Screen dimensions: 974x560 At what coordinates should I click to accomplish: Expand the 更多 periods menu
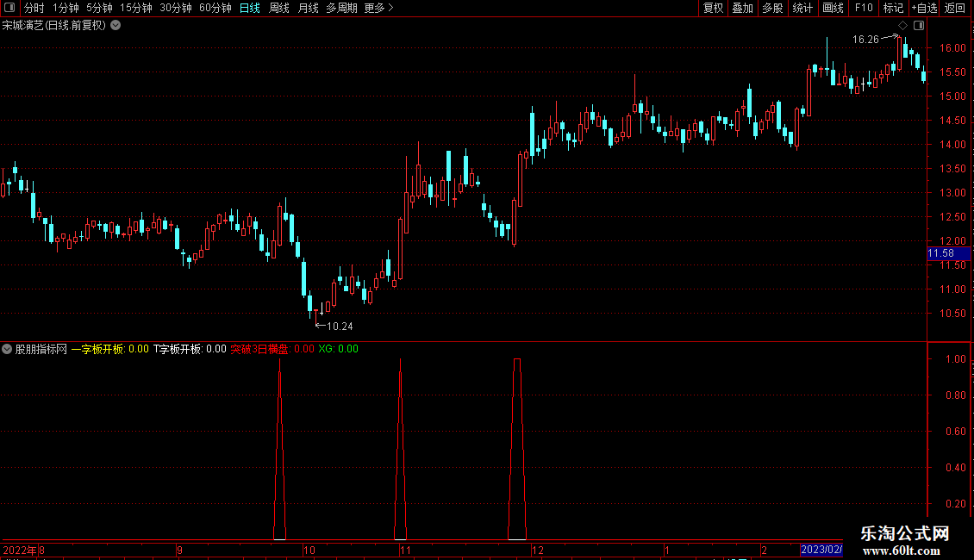pos(379,8)
